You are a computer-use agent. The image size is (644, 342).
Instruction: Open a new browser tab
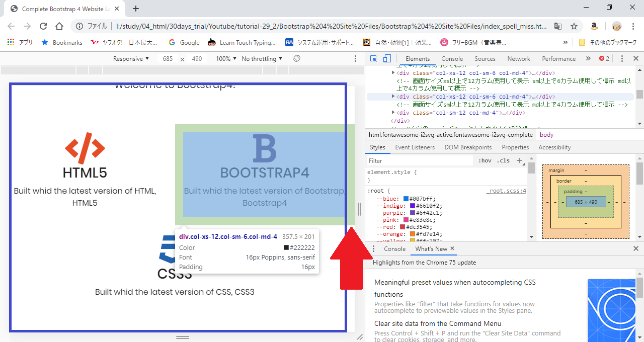136,9
